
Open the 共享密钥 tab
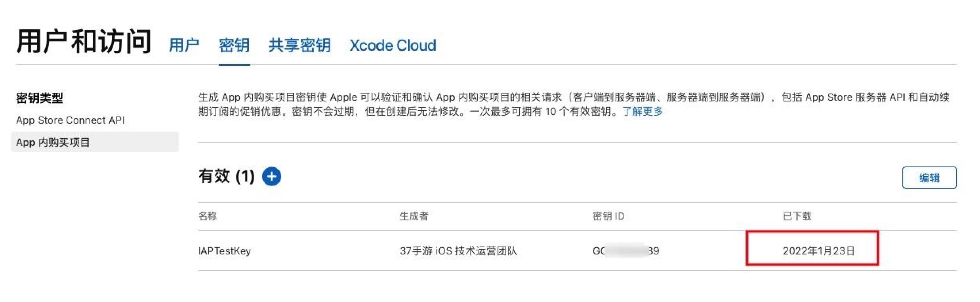coord(299,45)
